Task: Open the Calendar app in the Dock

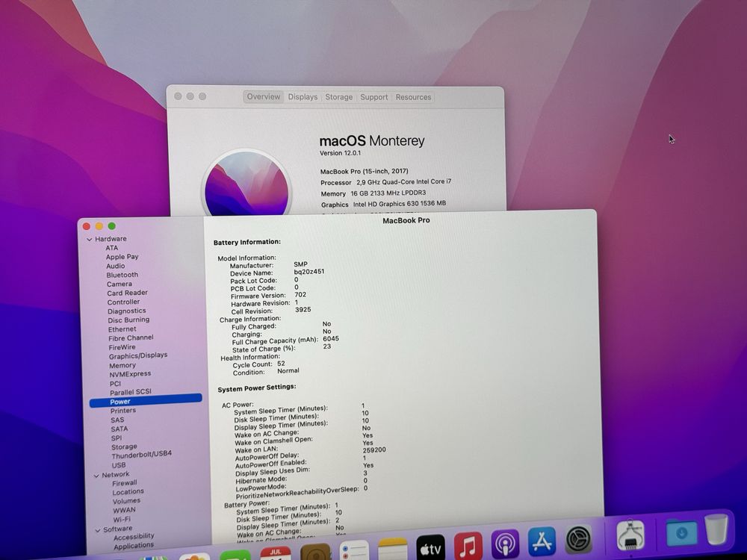Action: click(276, 554)
